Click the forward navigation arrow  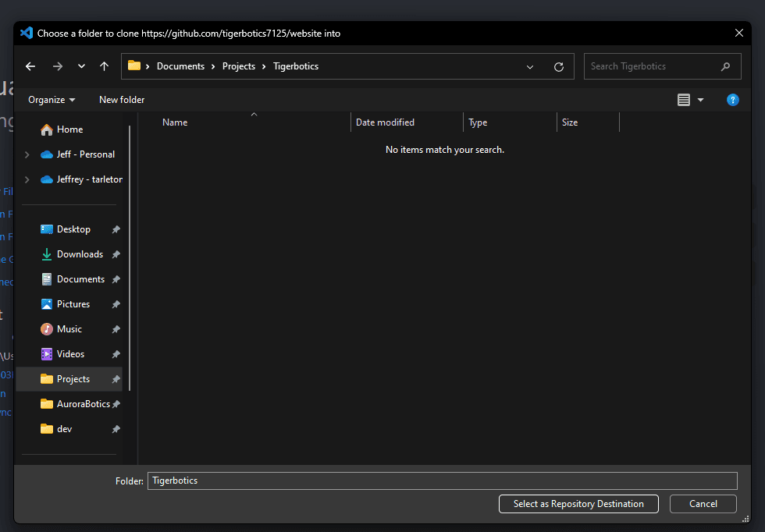pyautogui.click(x=57, y=66)
